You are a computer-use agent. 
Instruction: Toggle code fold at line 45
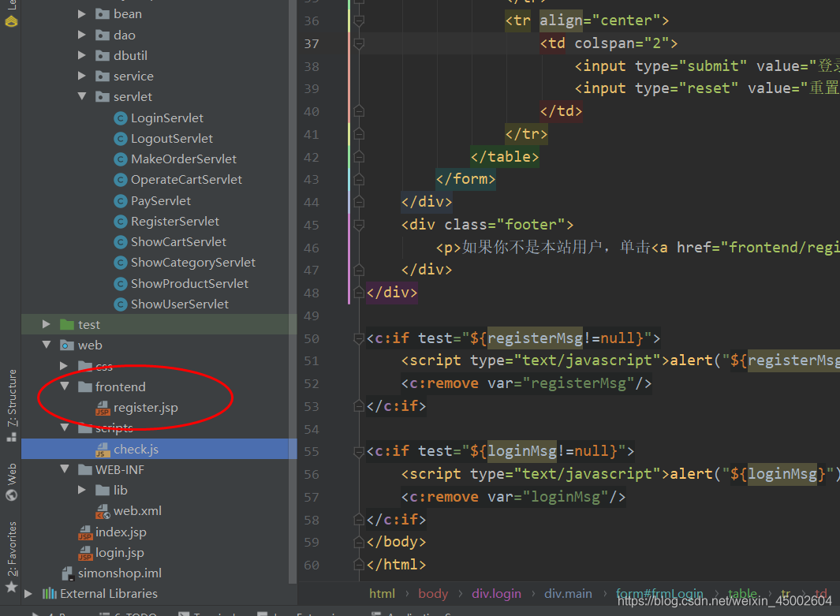359,225
